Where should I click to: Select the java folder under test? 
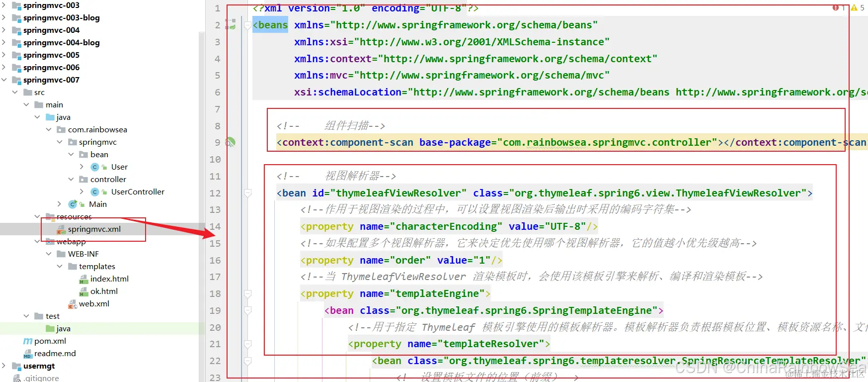click(63, 328)
